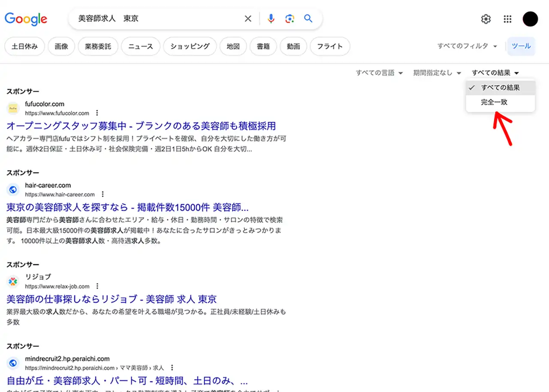
Task: Open Google Lens image search
Action: [x=290, y=18]
